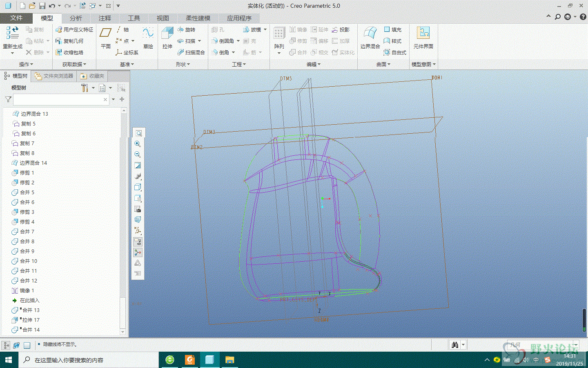The width and height of the screenshot is (588, 368).
Task: Click the Undo arrow icon
Action: point(52,6)
